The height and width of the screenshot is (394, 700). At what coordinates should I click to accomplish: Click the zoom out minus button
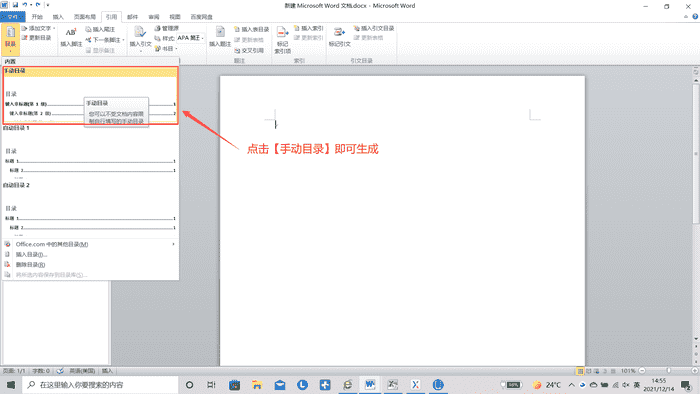[x=642, y=371]
